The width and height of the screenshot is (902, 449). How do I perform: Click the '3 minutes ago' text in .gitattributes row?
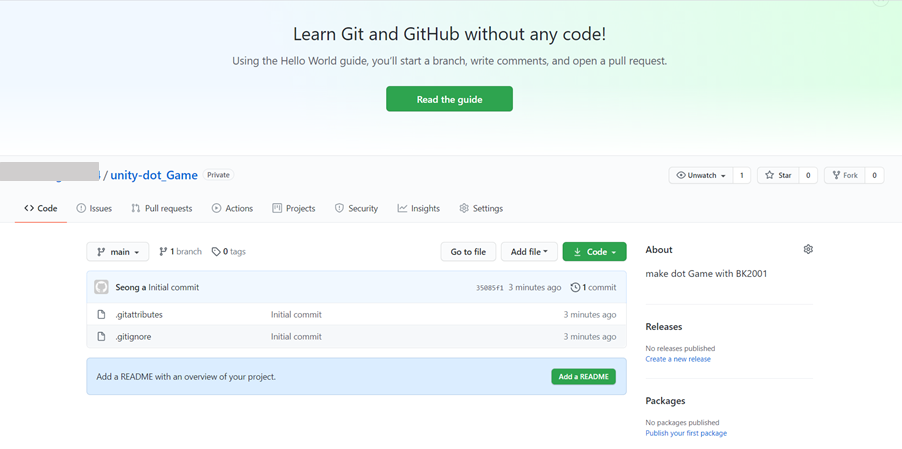point(590,314)
